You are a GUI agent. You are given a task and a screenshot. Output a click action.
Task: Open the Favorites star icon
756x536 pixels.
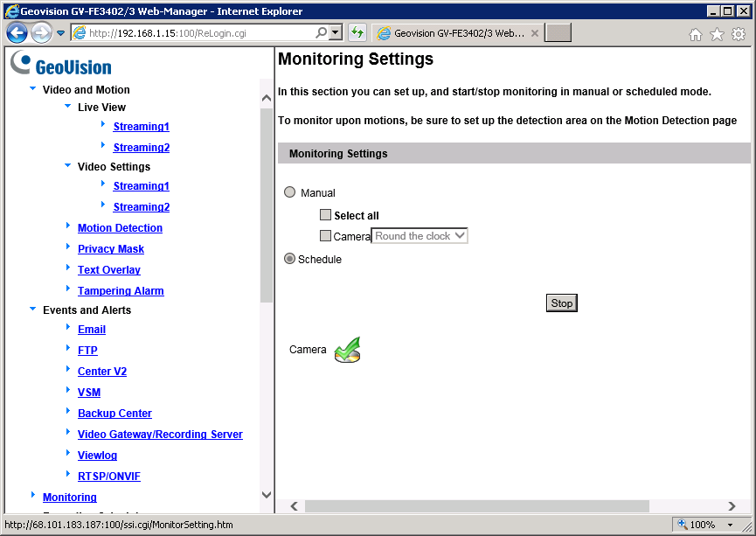[x=717, y=34]
